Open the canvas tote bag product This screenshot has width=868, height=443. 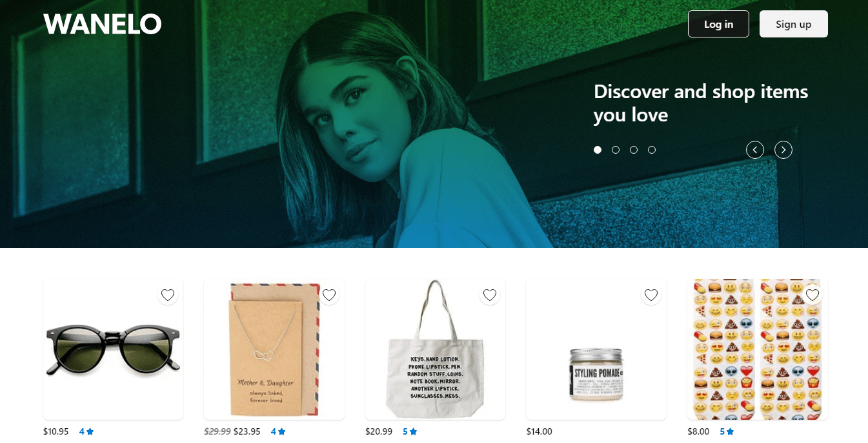click(x=435, y=349)
